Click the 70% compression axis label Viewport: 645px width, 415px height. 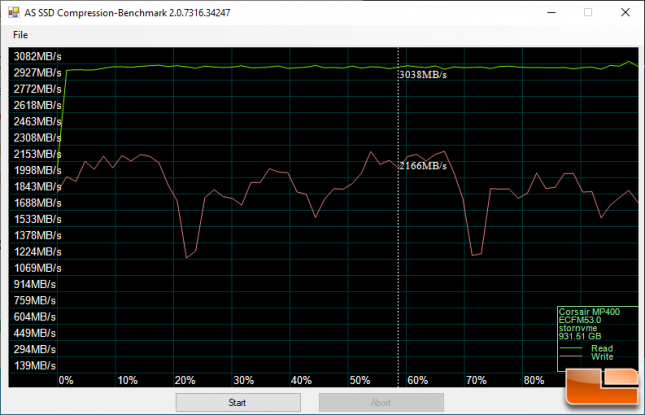(476, 380)
